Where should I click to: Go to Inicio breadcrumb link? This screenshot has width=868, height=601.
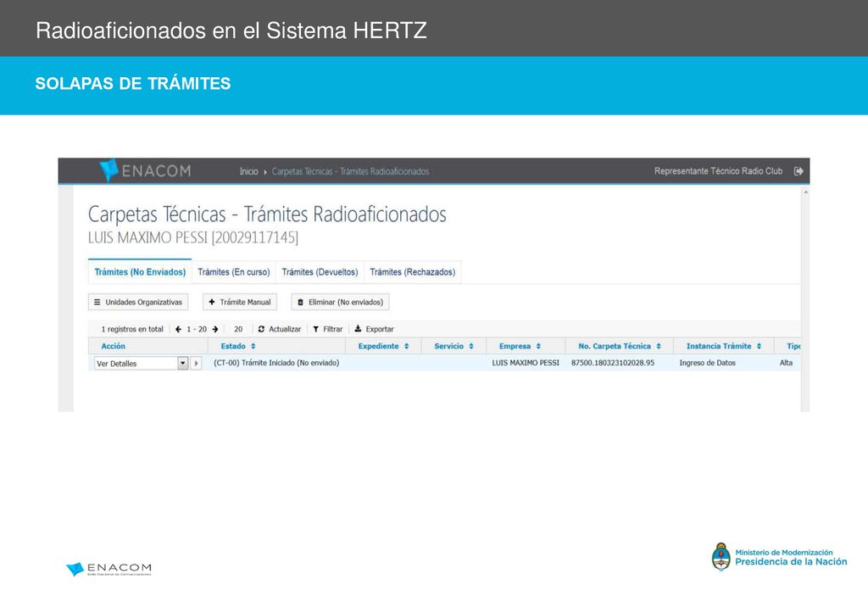(x=248, y=171)
